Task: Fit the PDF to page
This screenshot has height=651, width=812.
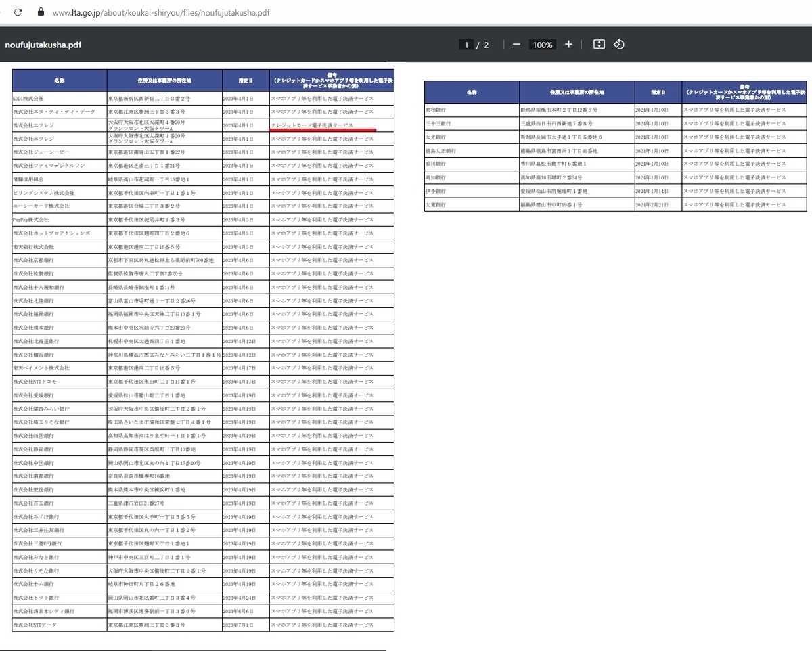Action: click(x=599, y=45)
